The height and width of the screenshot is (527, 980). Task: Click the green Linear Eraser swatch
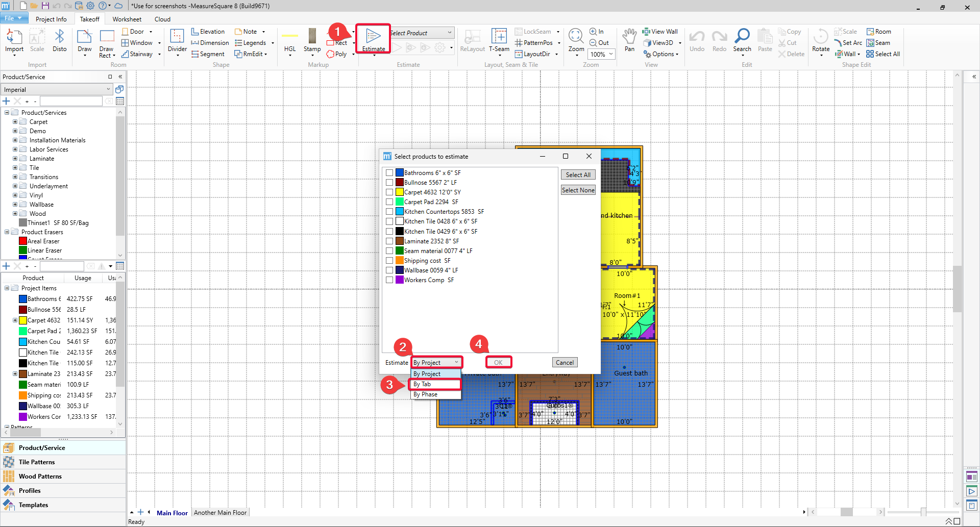coord(23,250)
